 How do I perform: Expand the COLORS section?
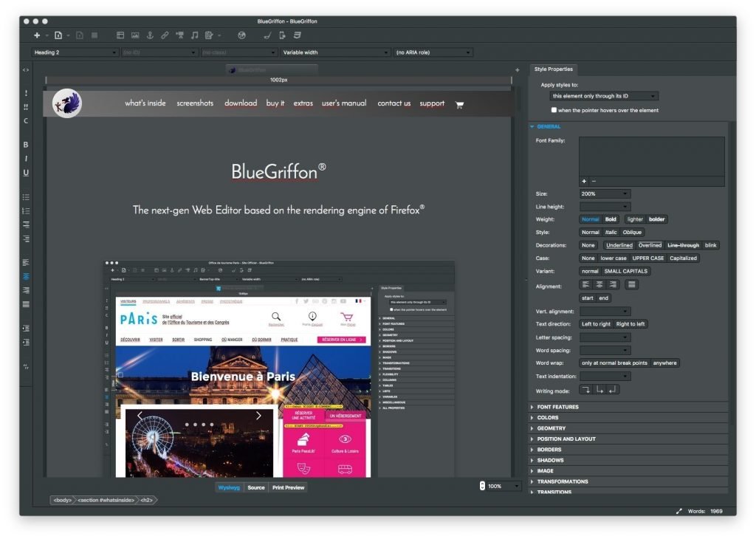[x=629, y=417]
